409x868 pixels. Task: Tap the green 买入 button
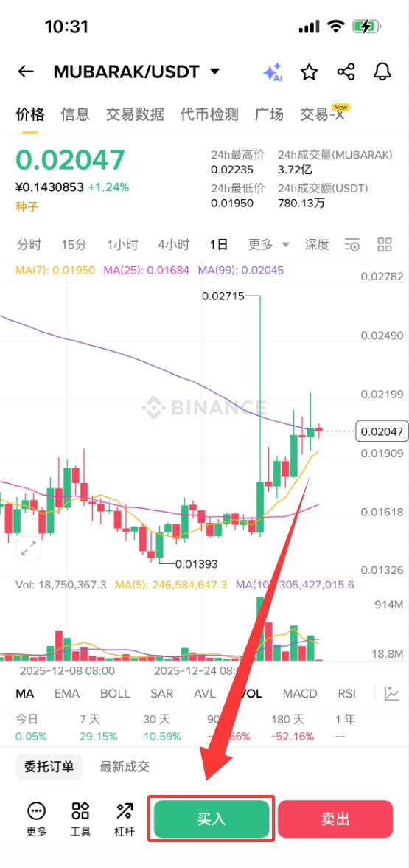(x=212, y=819)
